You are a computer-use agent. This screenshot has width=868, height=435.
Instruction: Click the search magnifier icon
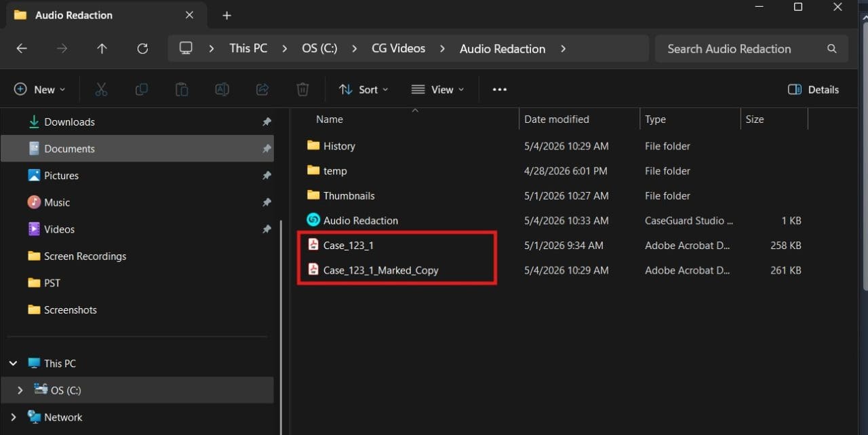[832, 49]
